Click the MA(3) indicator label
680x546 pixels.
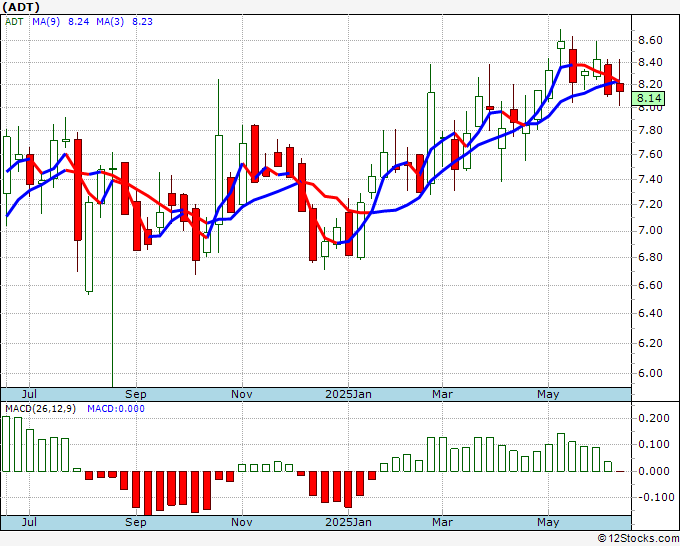click(x=110, y=22)
